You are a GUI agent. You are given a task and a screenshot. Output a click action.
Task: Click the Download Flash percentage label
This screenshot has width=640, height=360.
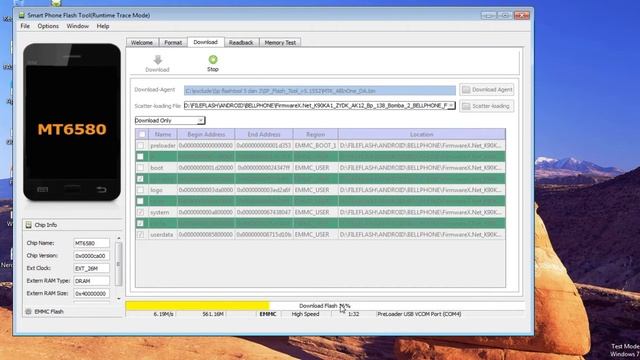[x=324, y=306]
